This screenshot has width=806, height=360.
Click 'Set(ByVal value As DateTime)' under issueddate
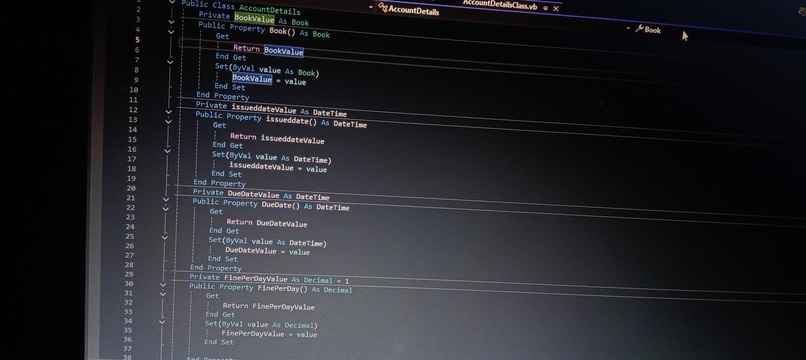[x=271, y=157]
